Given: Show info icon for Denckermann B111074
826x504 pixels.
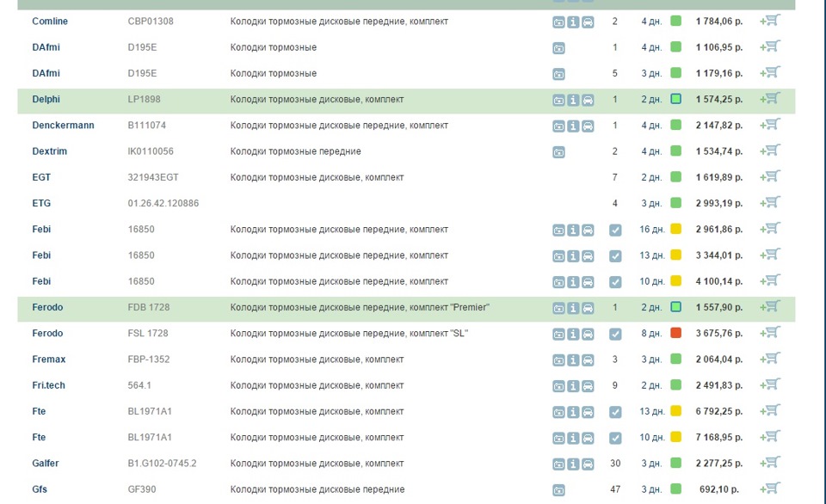Looking at the screenshot, I should click(573, 126).
